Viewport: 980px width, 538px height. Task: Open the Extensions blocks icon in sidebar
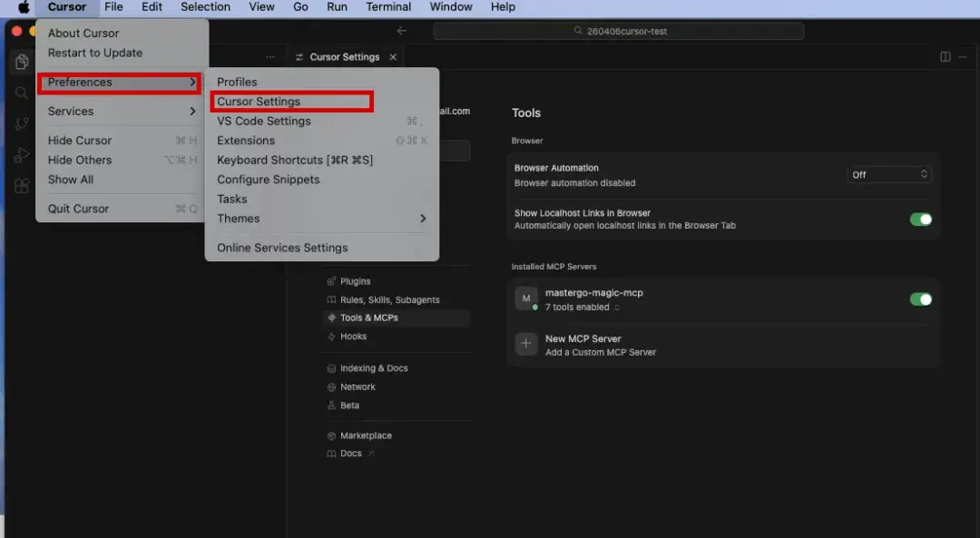[22, 186]
